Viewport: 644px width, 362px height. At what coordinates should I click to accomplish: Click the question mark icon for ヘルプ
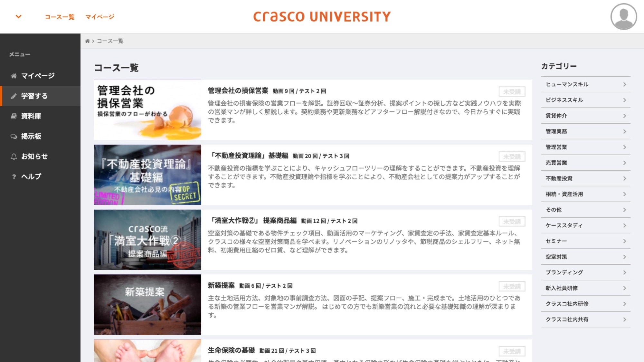point(14,177)
